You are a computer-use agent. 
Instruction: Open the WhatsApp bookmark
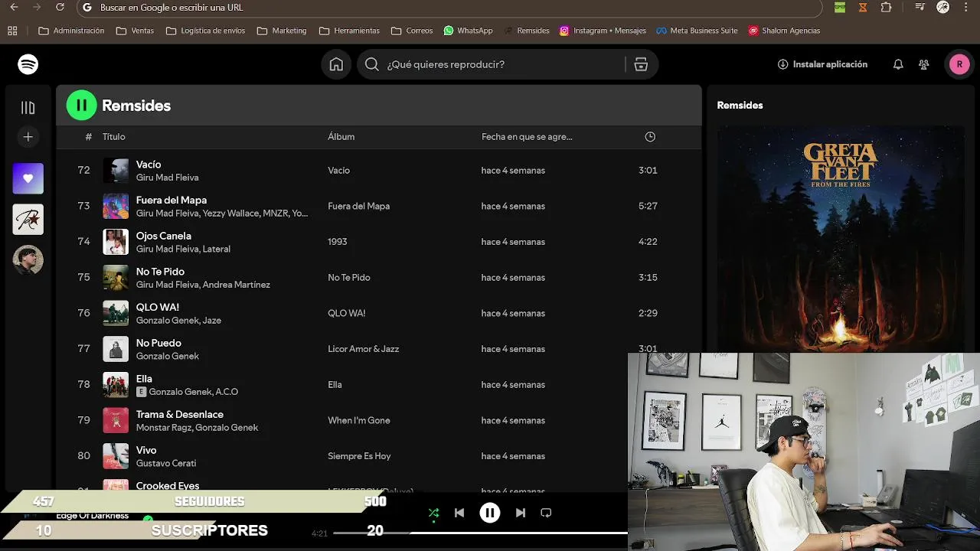pyautogui.click(x=468, y=31)
